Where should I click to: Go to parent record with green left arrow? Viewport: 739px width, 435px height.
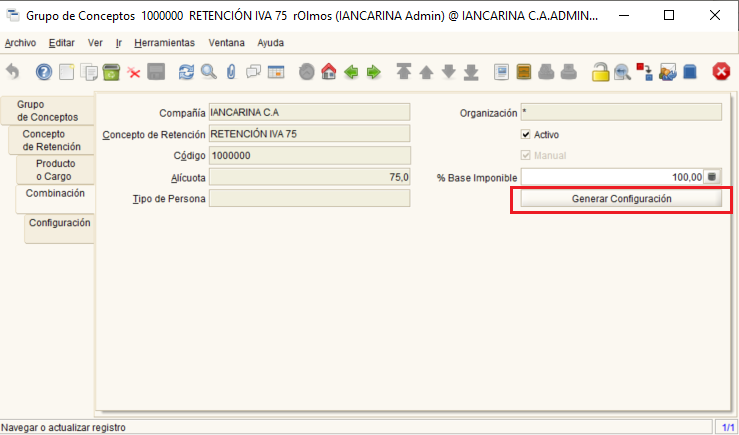click(x=351, y=72)
